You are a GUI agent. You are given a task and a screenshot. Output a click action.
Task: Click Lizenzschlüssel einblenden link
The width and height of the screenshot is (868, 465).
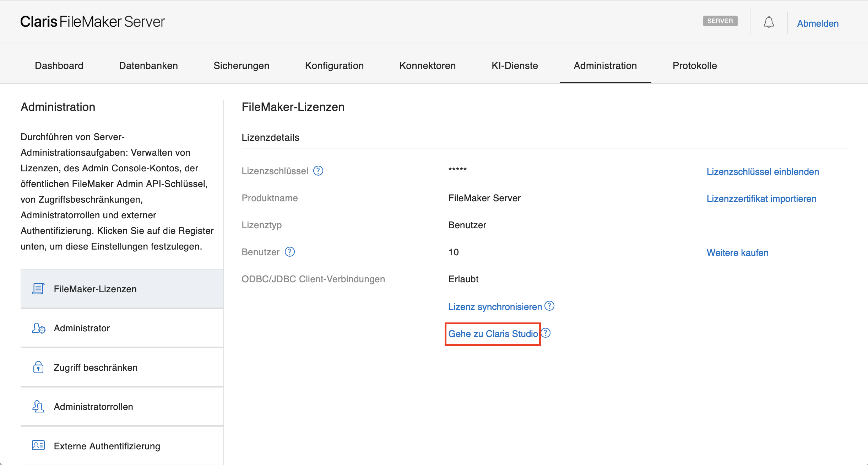[x=763, y=172]
